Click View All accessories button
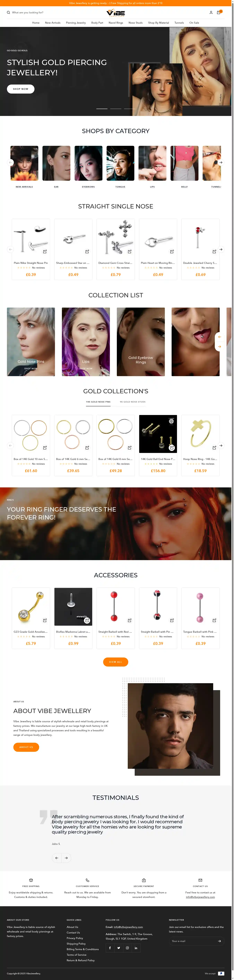 point(115,662)
